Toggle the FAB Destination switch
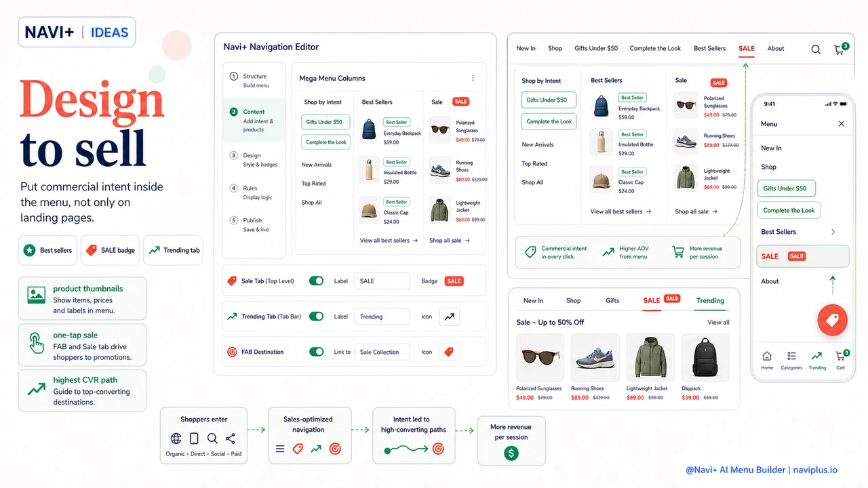The image size is (868, 488). [x=316, y=352]
